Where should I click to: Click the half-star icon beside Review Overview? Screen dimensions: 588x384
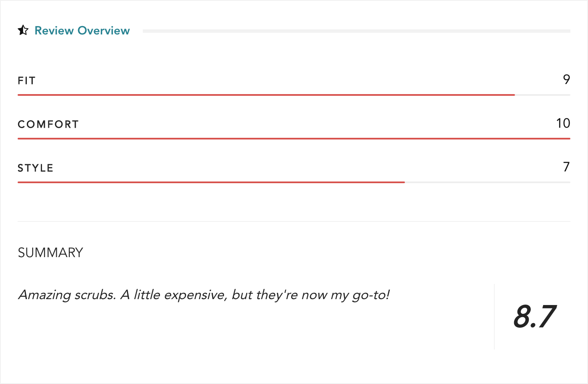point(23,30)
